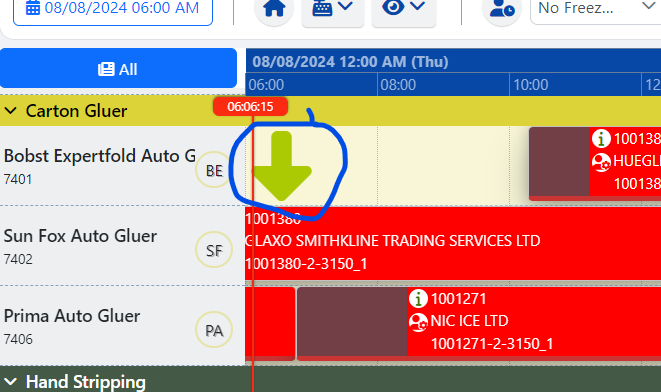Select GLAXO SMITHKLINE job 1001380 bar
Image resolution: width=661 pixels, height=392 pixels.
pos(453,243)
